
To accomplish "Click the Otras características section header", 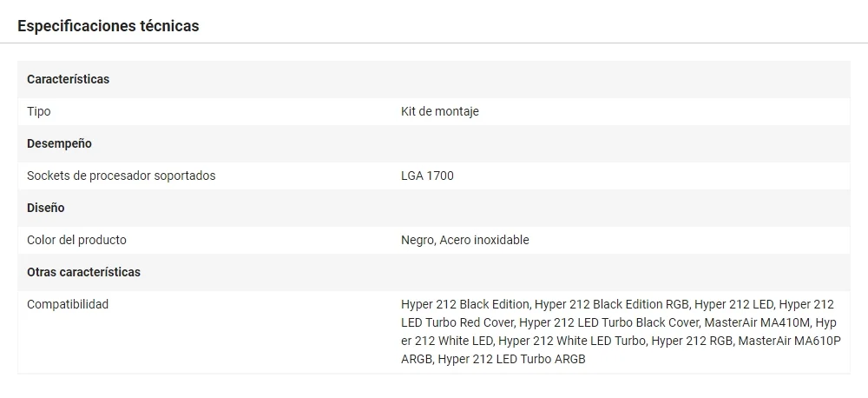I will click(83, 272).
